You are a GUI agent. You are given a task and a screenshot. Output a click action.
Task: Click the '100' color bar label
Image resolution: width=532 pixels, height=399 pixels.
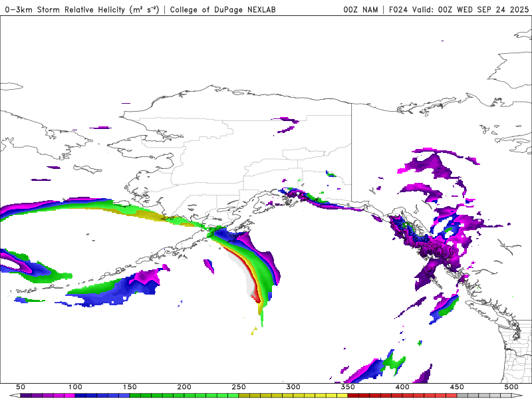tap(75, 387)
